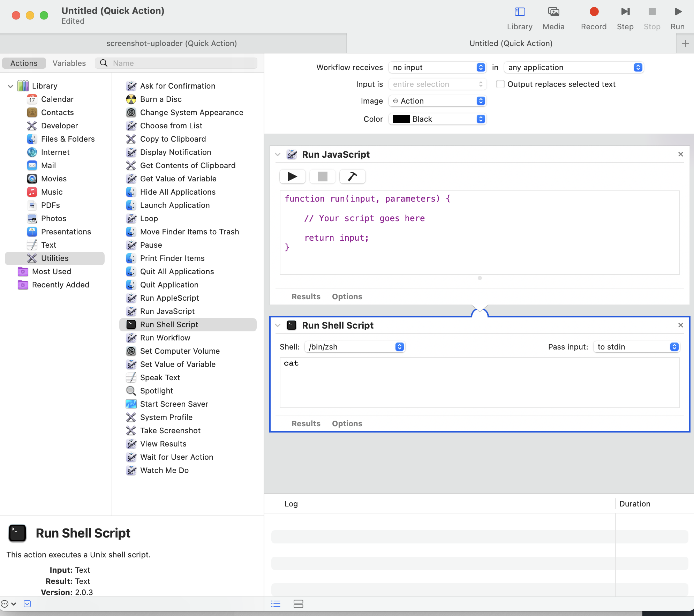Toggle the description pane checkbox icon bottom-left
The width and height of the screenshot is (694, 616).
(27, 604)
